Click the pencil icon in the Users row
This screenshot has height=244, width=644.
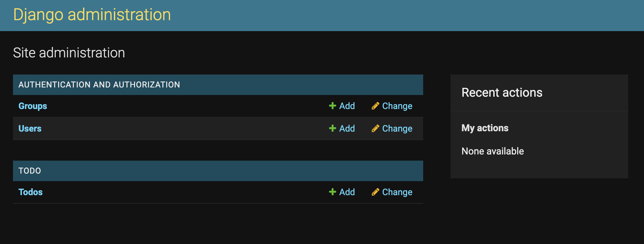click(375, 128)
